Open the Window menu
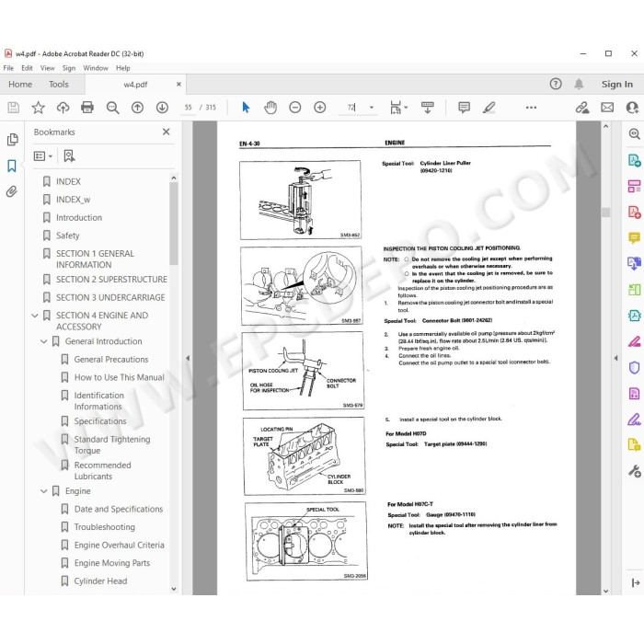The width and height of the screenshot is (644, 644). click(96, 68)
